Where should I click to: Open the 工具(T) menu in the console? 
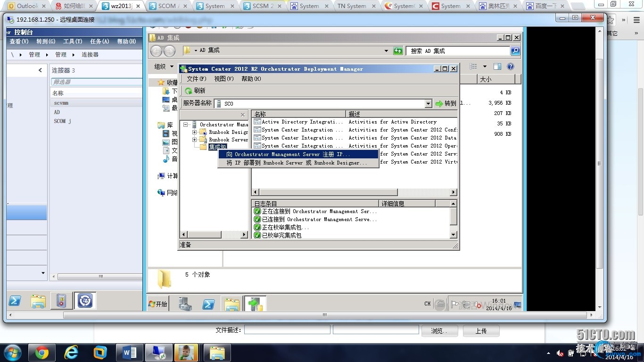[x=73, y=41]
